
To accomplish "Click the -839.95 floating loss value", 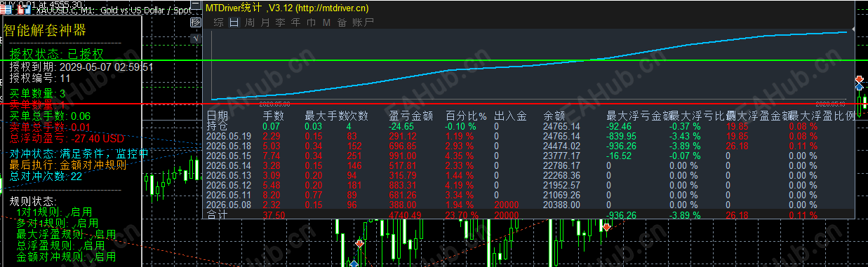I will point(622,136).
